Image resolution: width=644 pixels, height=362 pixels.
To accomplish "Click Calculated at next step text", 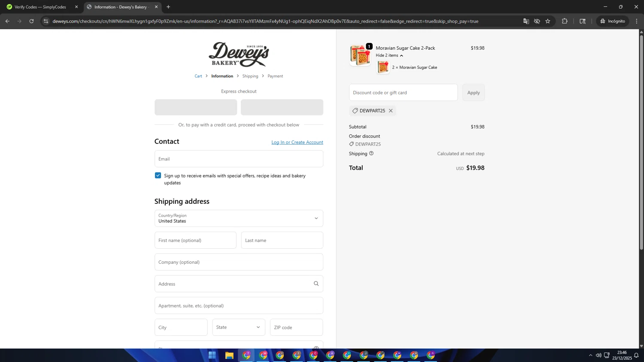I will (461, 154).
